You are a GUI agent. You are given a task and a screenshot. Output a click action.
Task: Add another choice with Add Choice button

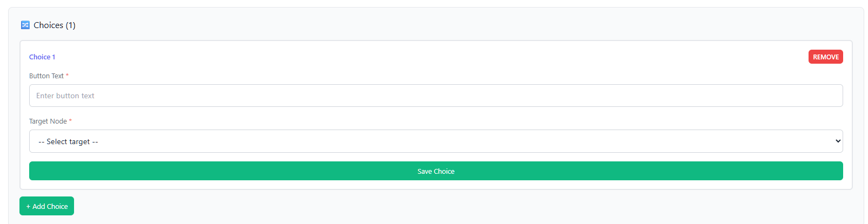46,206
